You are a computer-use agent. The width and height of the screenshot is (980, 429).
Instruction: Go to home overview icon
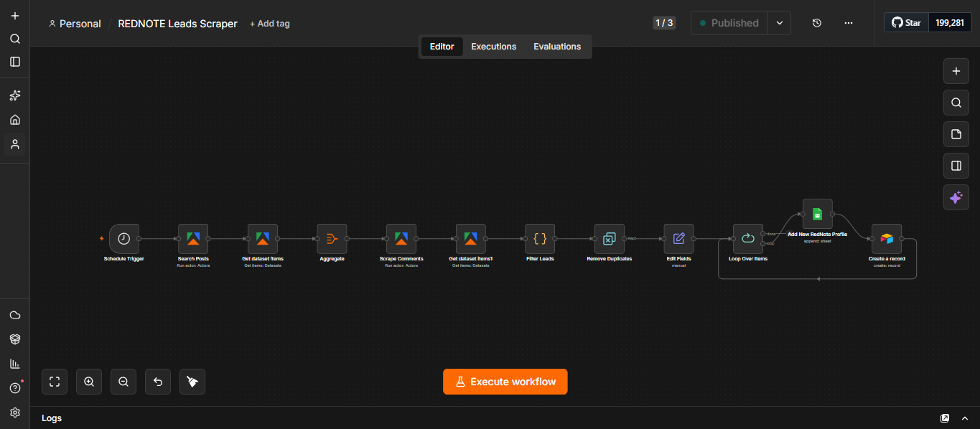coord(15,120)
